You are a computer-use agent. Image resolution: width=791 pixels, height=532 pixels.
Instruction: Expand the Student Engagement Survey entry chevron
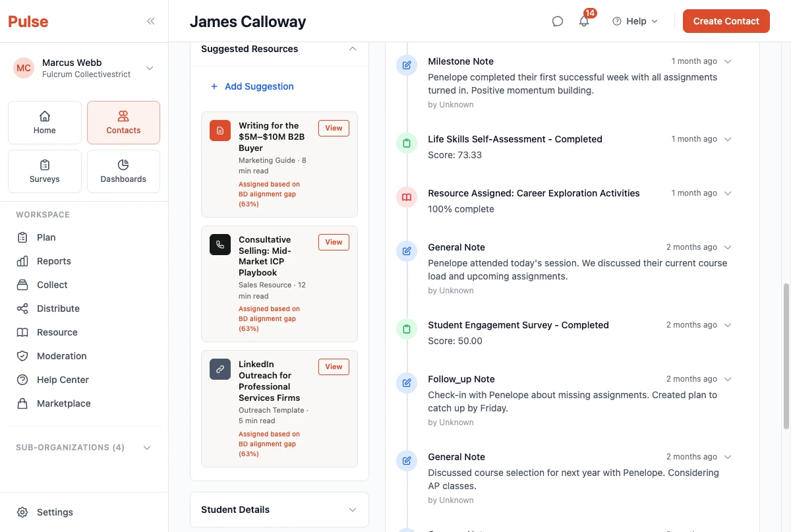728,325
